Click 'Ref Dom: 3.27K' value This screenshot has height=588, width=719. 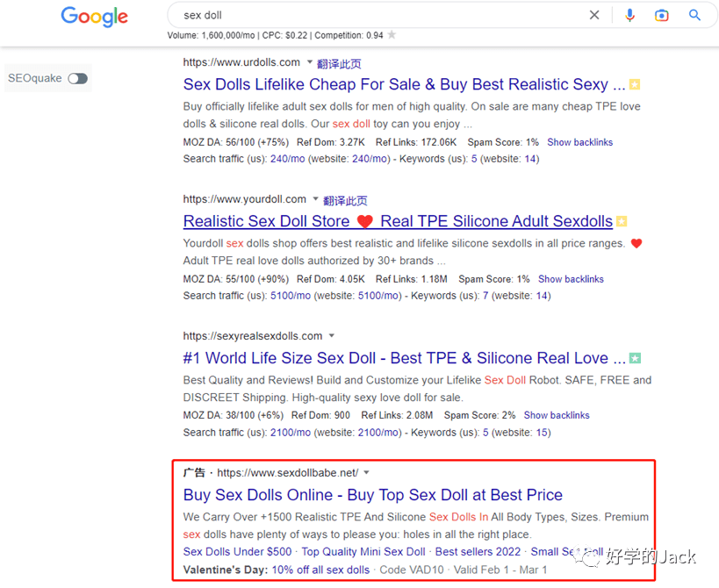[x=331, y=142]
